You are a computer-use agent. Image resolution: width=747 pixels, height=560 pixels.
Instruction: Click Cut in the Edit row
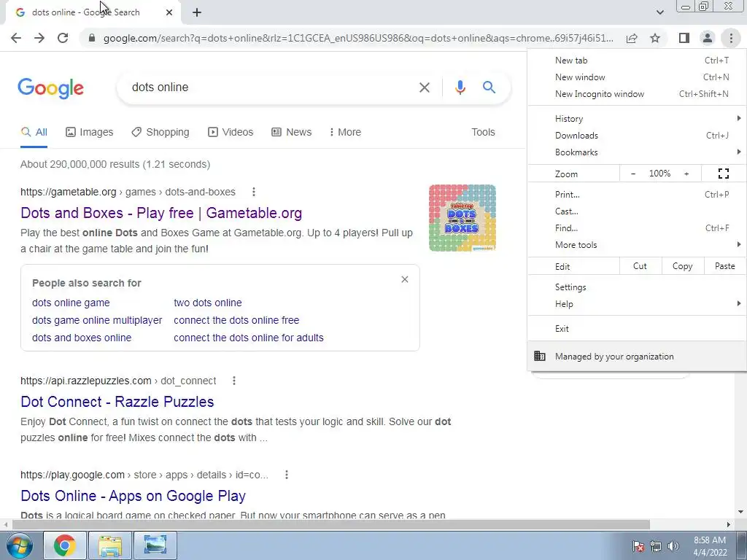pos(640,266)
